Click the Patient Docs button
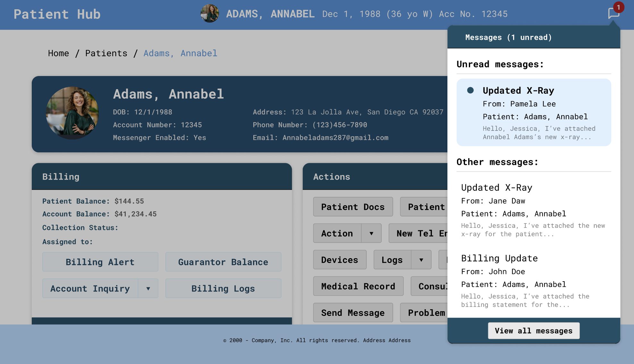The height and width of the screenshot is (364, 634). coord(353,207)
